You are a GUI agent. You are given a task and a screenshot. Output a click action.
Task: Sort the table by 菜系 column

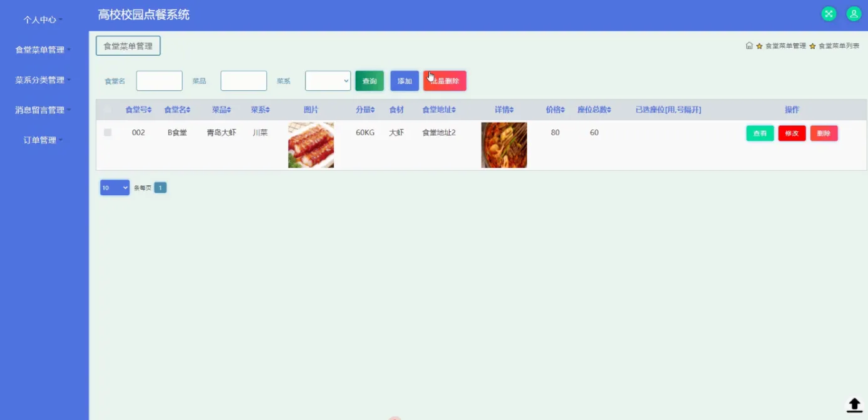tap(260, 109)
